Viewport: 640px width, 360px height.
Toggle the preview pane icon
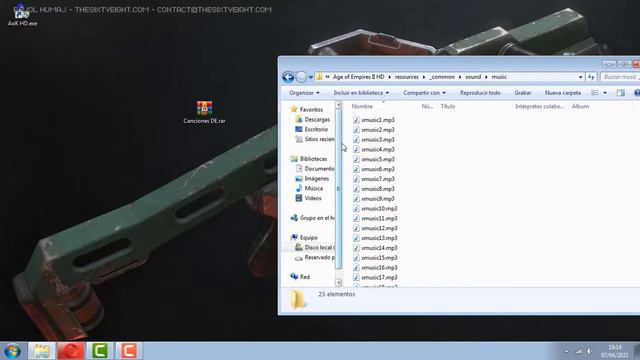pos(620,93)
